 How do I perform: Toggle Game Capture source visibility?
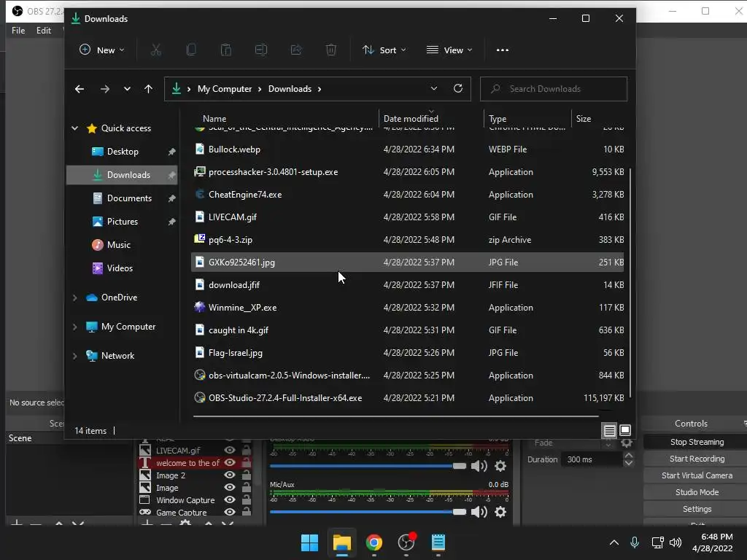(230, 512)
